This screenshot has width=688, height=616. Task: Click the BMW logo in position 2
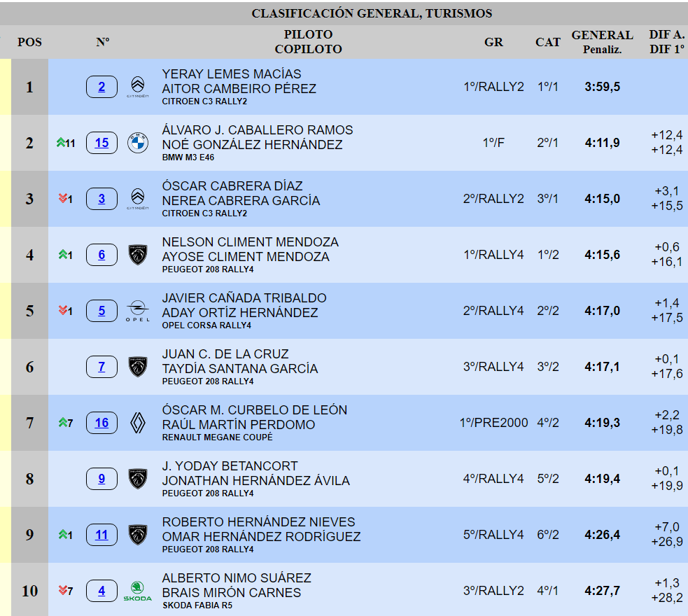(138, 143)
